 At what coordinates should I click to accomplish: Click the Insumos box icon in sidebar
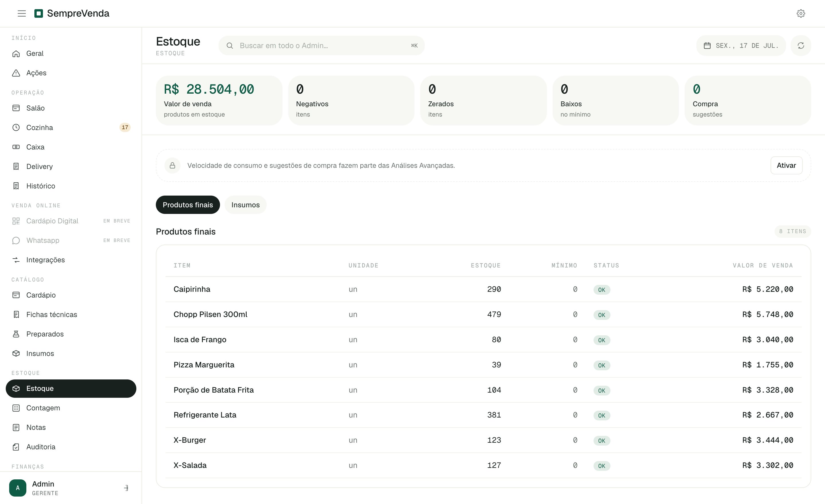coord(16,353)
